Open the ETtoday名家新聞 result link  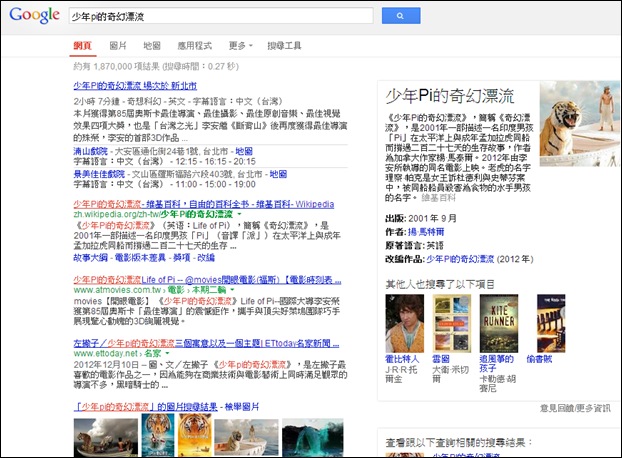[206, 343]
